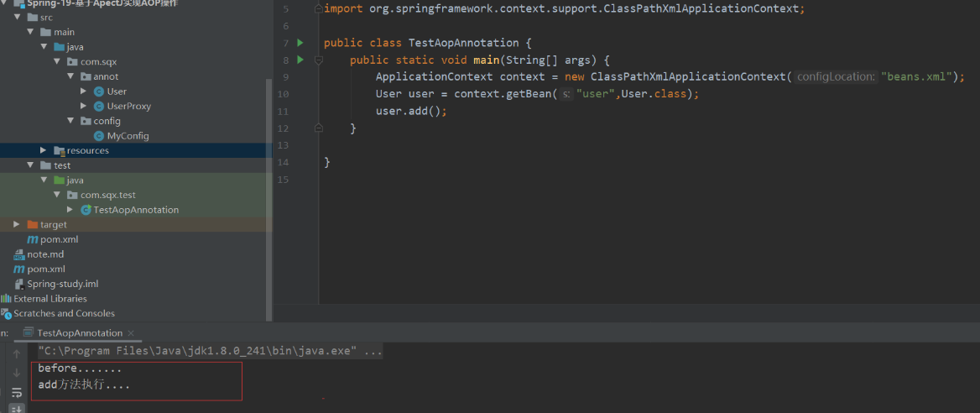Image resolution: width=980 pixels, height=413 pixels.
Task: Select note.md file
Action: [45, 254]
